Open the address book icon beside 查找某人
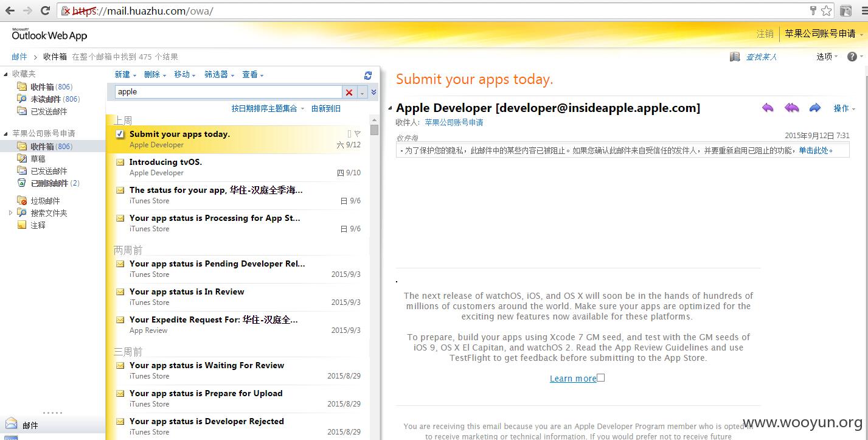 (735, 57)
